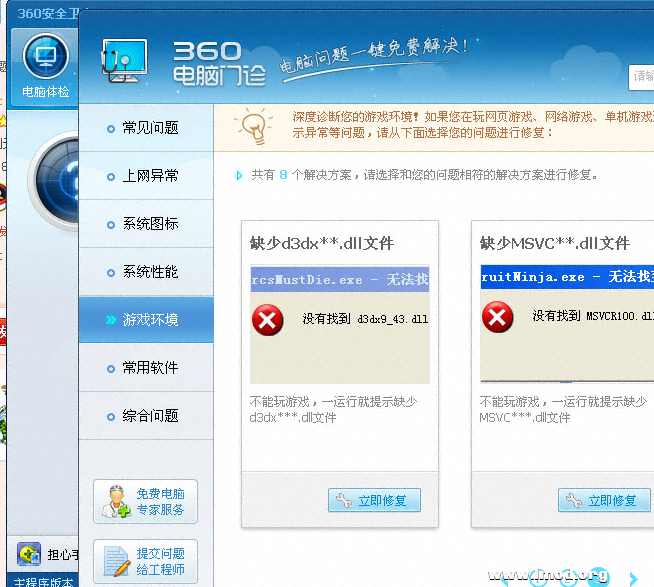Screen dimensions: 654x587
Task: Open 免费电脑专家服务
Action: pos(145,501)
